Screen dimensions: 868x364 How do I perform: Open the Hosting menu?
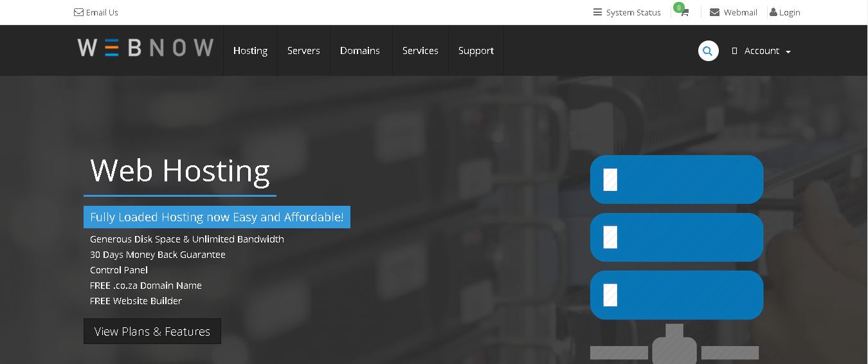(250, 51)
